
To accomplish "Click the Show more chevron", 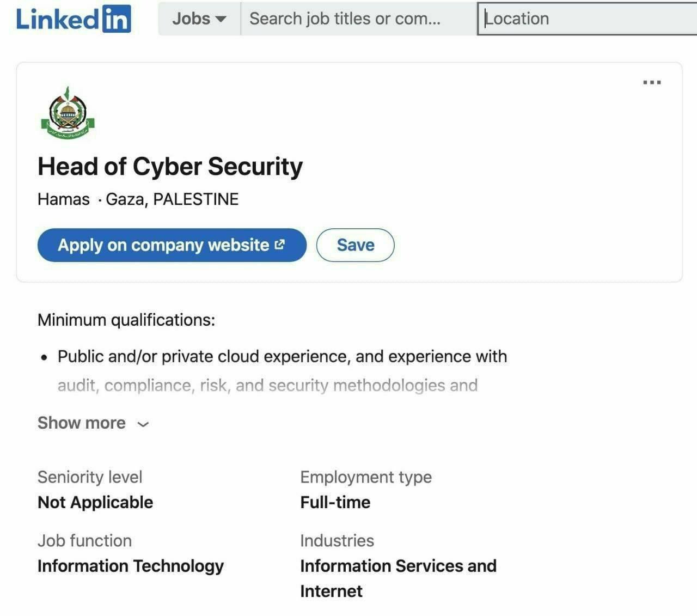I will [x=143, y=424].
